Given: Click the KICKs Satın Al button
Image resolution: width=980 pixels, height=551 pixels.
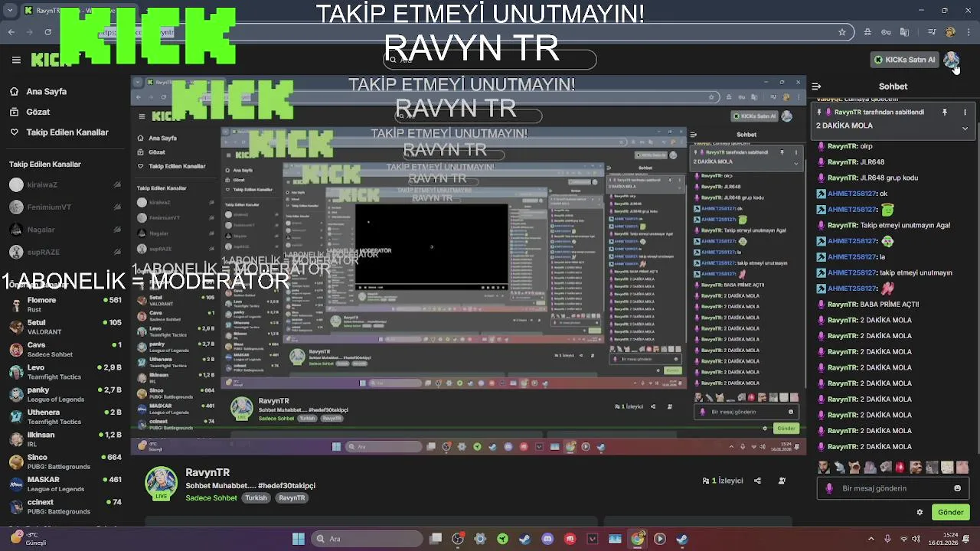Looking at the screenshot, I should tap(904, 60).
